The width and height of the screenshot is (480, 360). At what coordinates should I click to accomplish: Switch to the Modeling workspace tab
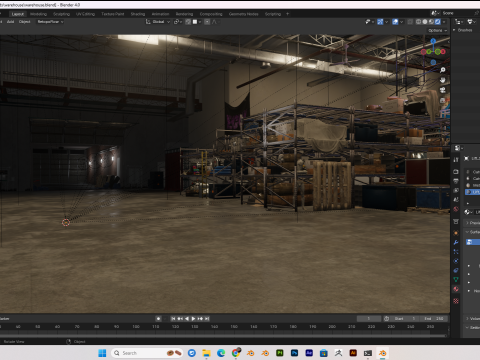point(38,14)
